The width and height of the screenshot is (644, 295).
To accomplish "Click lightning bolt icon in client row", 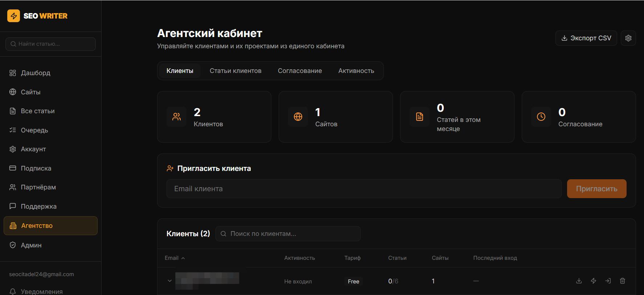I will [x=594, y=281].
